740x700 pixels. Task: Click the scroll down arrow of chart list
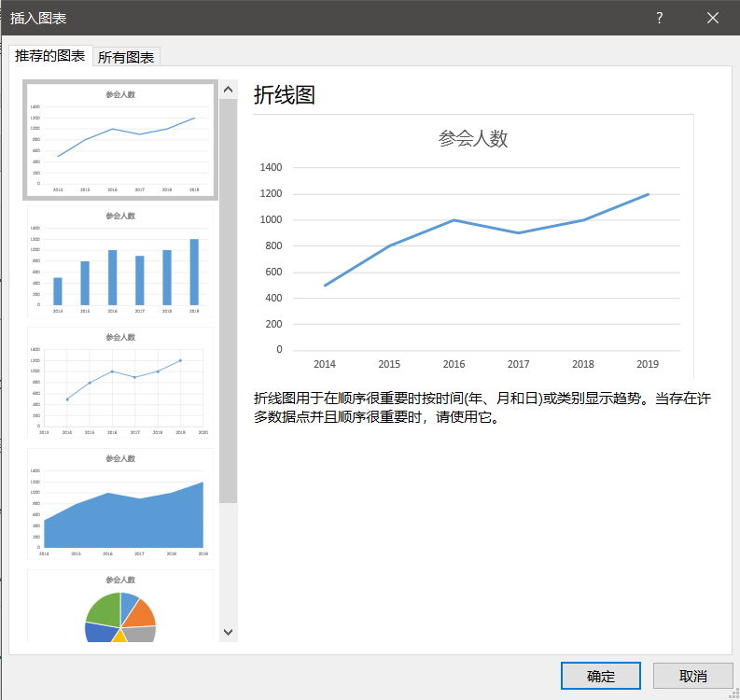(x=229, y=632)
